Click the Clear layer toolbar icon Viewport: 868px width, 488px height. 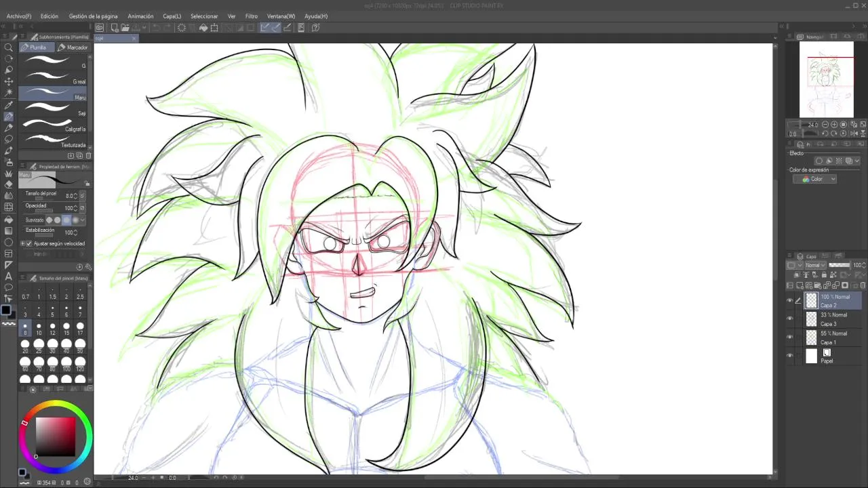click(x=182, y=28)
